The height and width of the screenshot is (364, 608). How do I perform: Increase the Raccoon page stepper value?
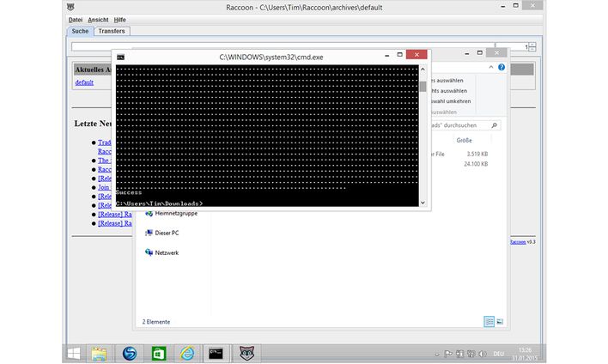pyautogui.click(x=532, y=45)
